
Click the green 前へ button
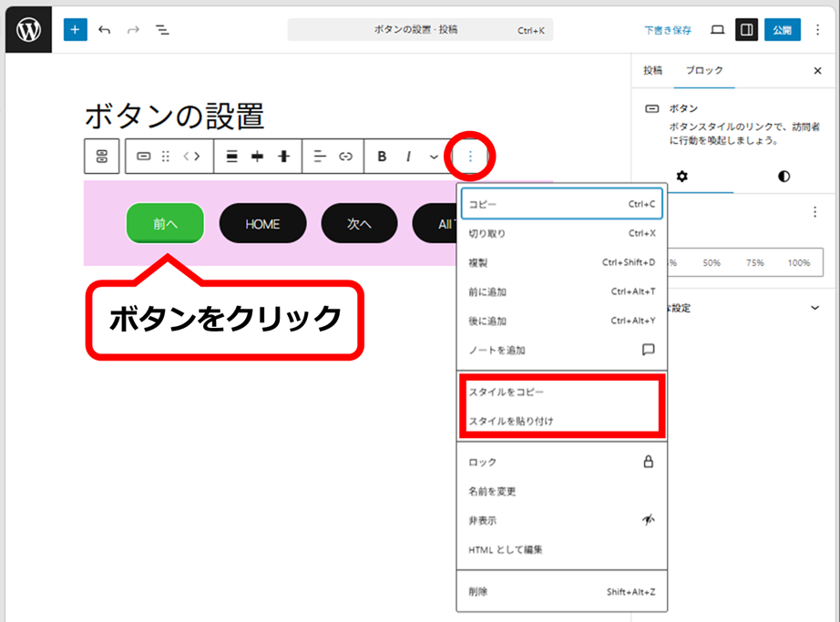[165, 224]
